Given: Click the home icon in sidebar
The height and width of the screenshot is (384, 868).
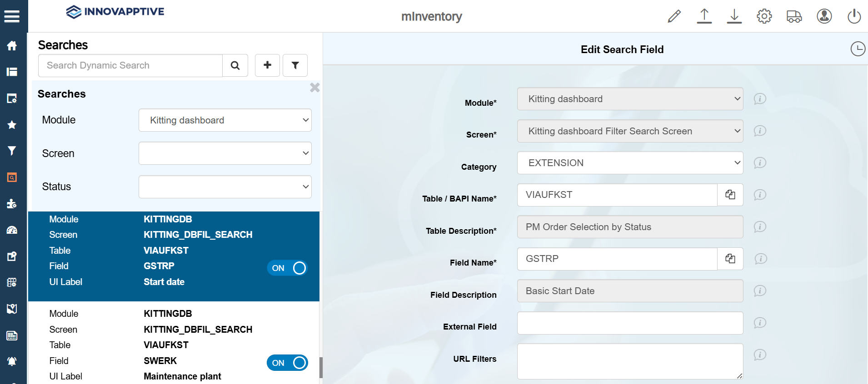Looking at the screenshot, I should tap(12, 45).
